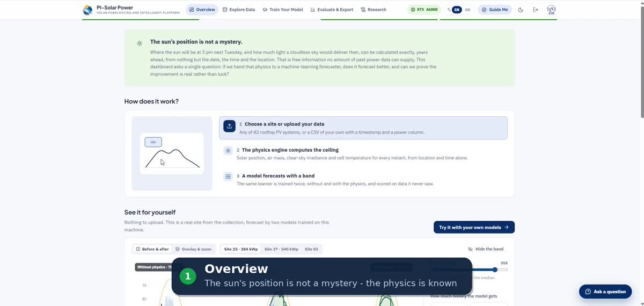Select step 'Choose a site or upload your data'
Viewport: 644px width, 306px height.
click(363, 128)
